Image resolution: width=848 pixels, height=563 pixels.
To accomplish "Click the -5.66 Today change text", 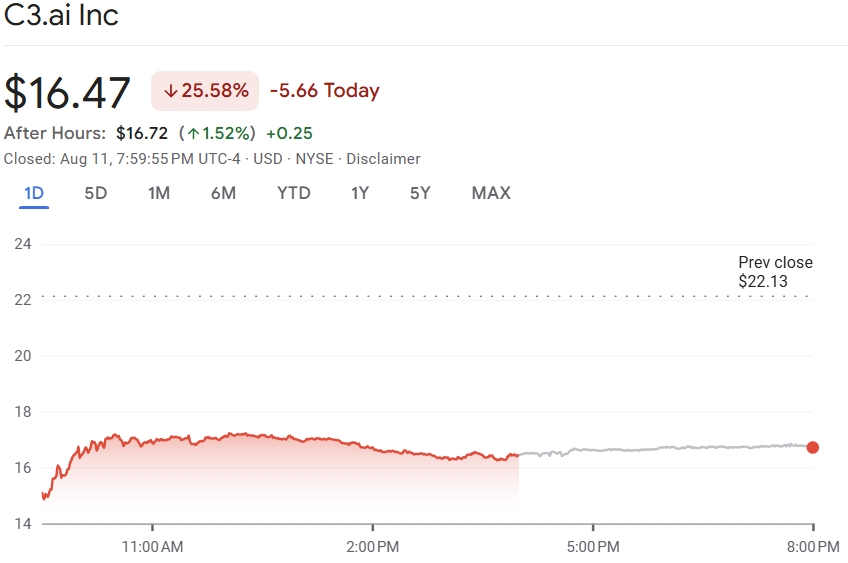I will (x=325, y=91).
